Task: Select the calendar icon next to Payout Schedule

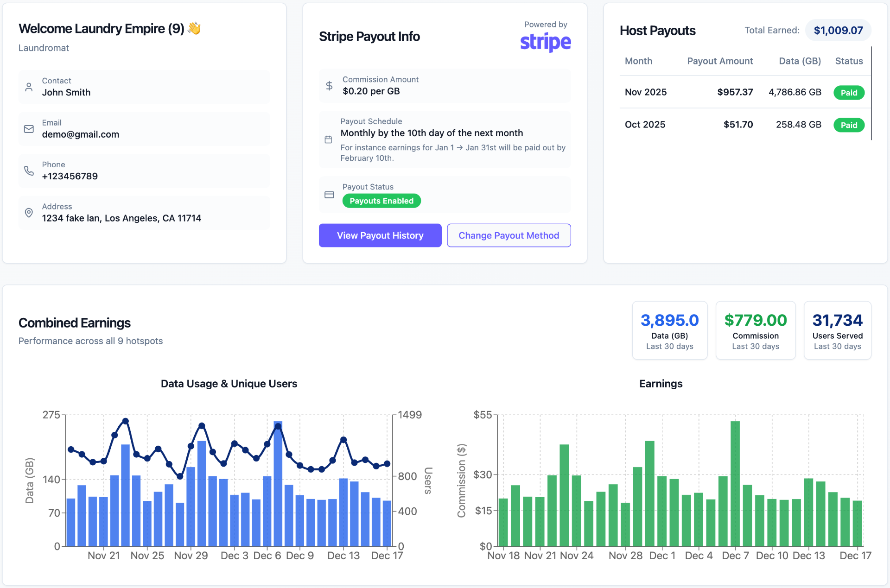Action: [330, 139]
